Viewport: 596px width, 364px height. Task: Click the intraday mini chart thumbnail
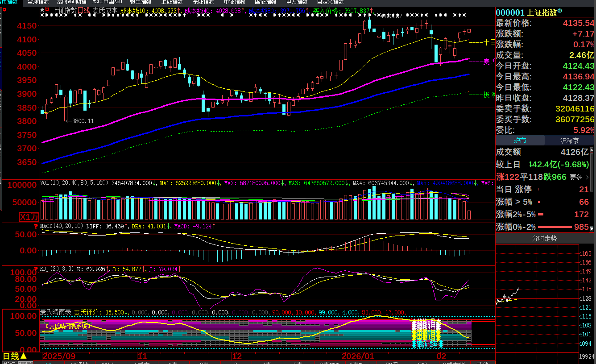(x=507, y=297)
